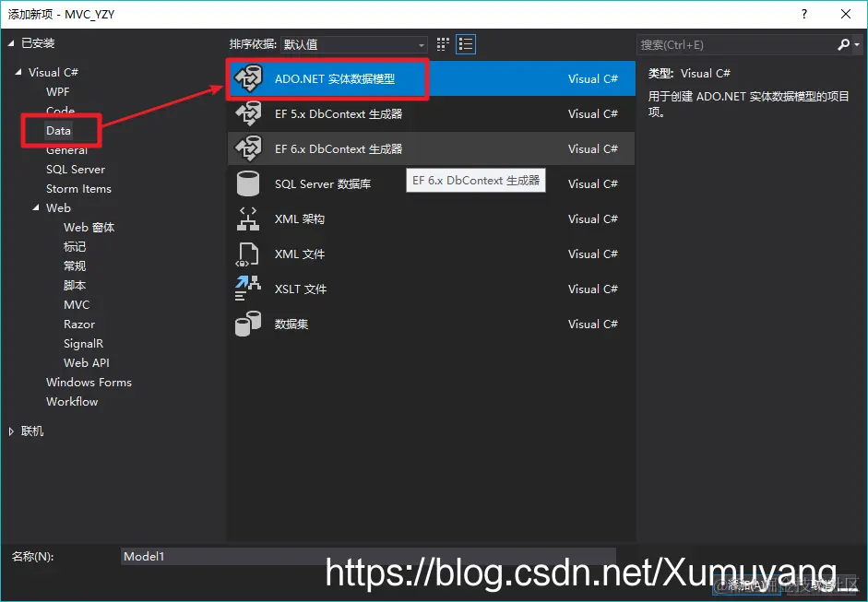Select Data category in tree
Viewport: 868px width, 602px height.
pyautogui.click(x=58, y=131)
